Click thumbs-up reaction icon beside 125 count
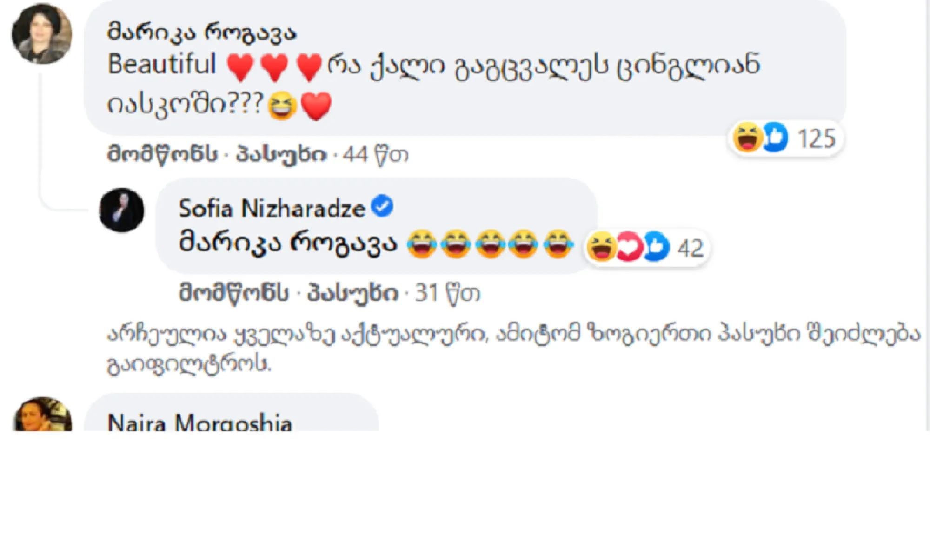 pos(776,138)
